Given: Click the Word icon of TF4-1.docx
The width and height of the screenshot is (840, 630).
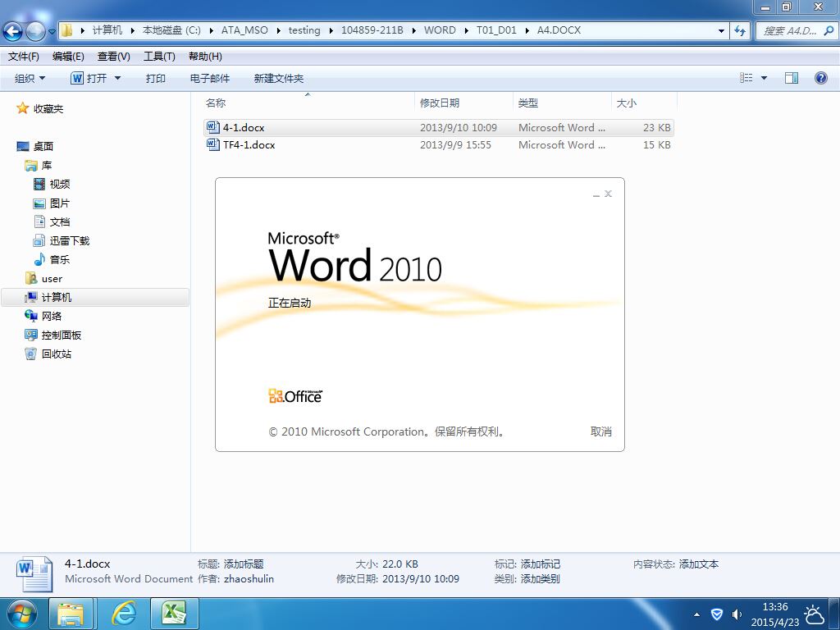Looking at the screenshot, I should pyautogui.click(x=212, y=144).
